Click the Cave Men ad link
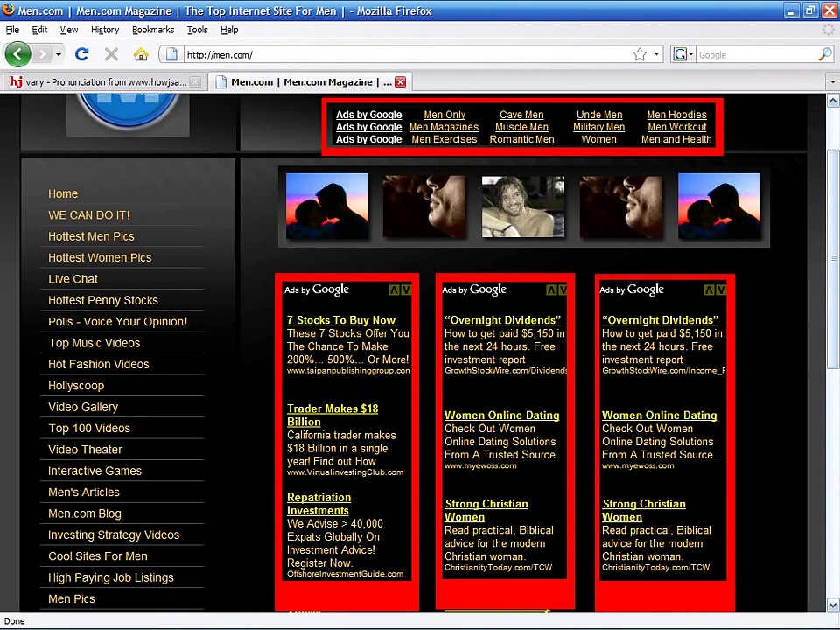 (x=521, y=115)
